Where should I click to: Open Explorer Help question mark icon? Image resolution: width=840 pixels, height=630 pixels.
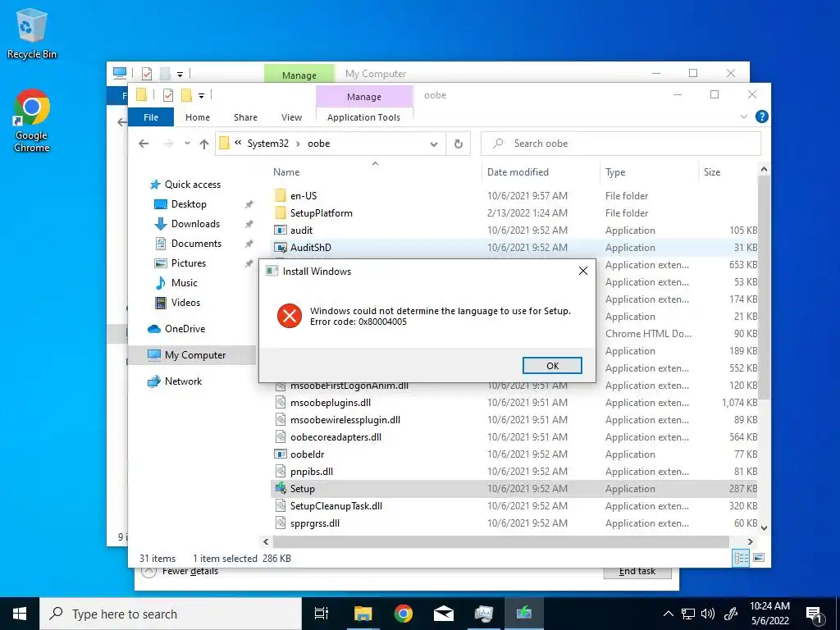click(761, 116)
